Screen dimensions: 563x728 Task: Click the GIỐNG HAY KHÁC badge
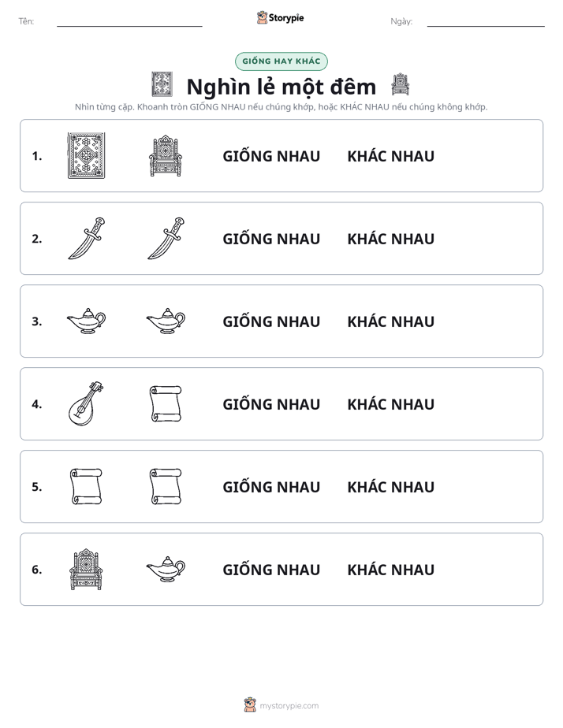tap(281, 61)
